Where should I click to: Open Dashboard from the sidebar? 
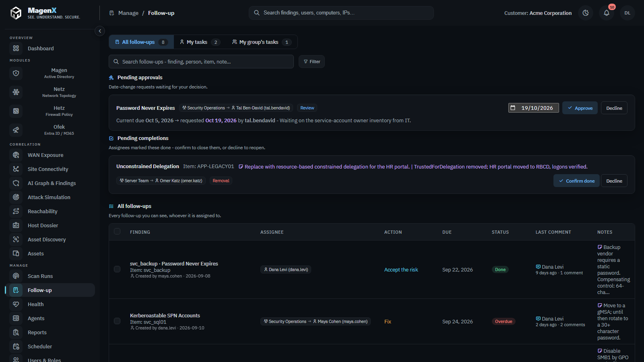(x=50, y=48)
